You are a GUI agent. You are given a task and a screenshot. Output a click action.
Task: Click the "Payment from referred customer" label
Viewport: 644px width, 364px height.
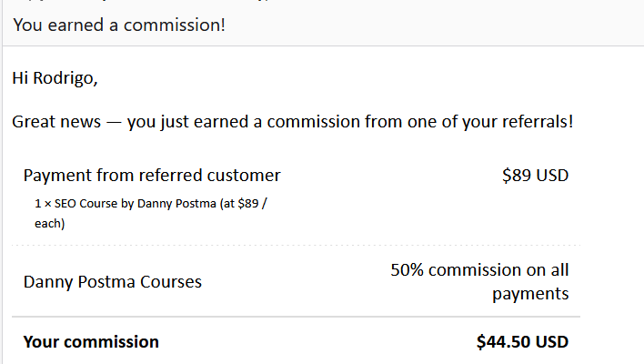(x=152, y=176)
